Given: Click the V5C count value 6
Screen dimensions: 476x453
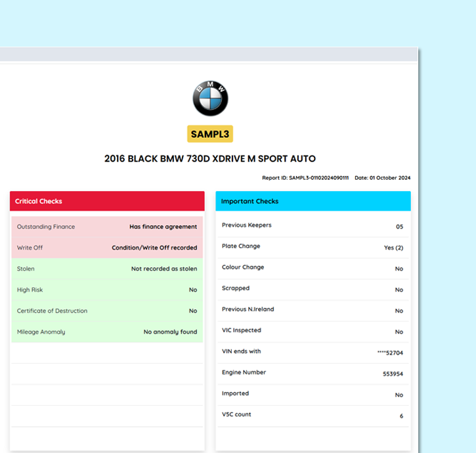Looking at the screenshot, I should point(401,416).
